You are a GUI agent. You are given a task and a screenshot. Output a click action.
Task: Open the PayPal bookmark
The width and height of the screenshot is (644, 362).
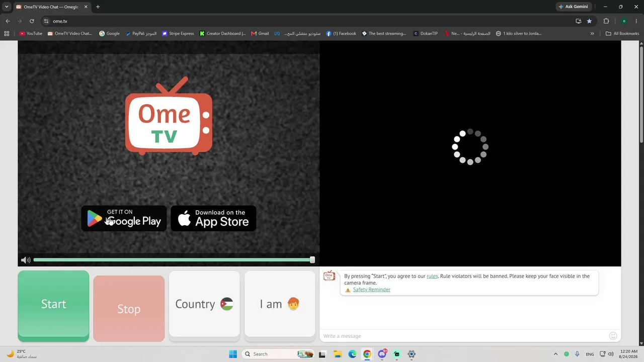pos(141,34)
